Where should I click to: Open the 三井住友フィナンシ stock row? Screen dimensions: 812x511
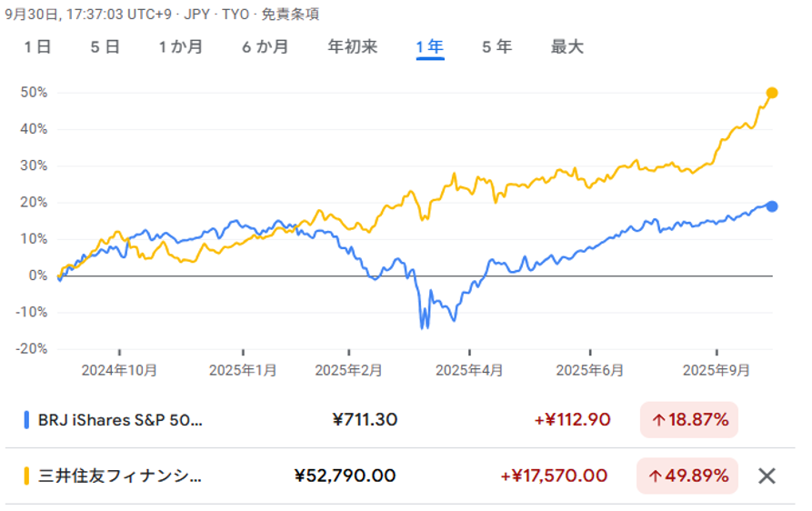click(120, 476)
